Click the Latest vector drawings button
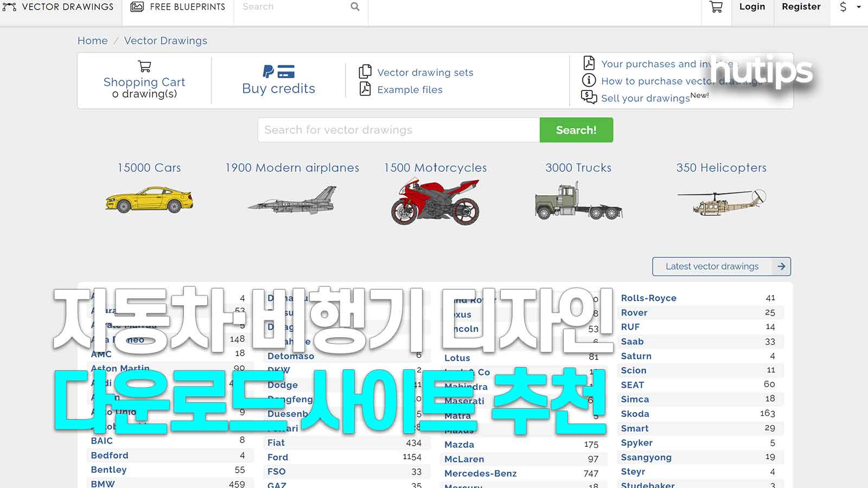The width and height of the screenshot is (868, 488). pos(722,267)
